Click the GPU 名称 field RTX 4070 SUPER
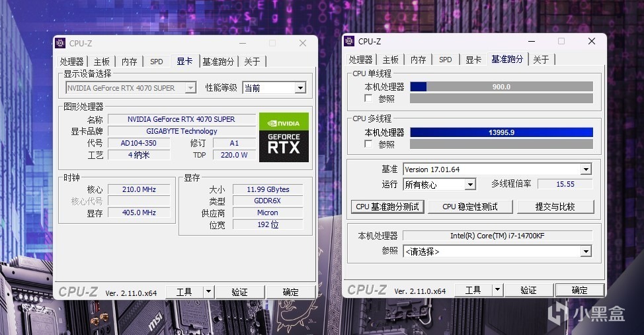This screenshot has width=644, height=335. pos(181,119)
